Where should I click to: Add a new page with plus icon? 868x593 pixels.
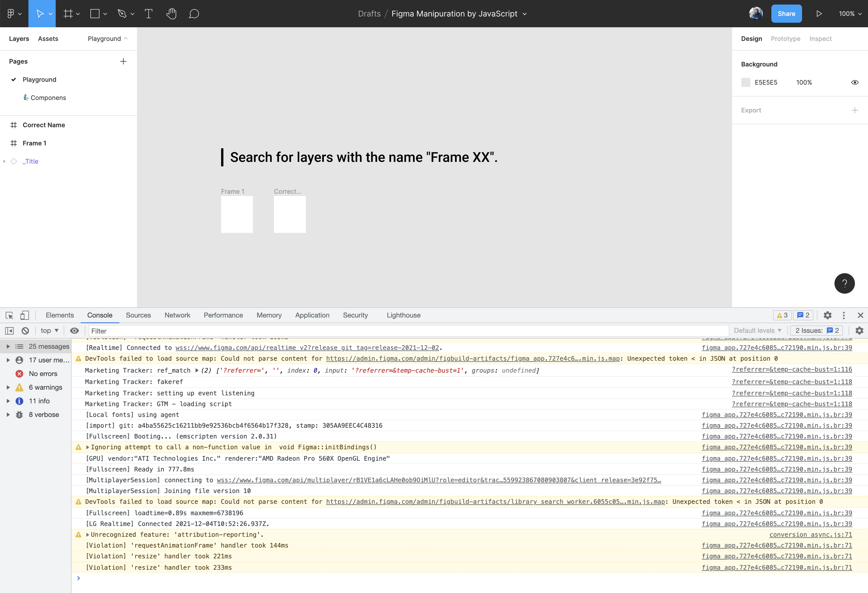point(123,61)
